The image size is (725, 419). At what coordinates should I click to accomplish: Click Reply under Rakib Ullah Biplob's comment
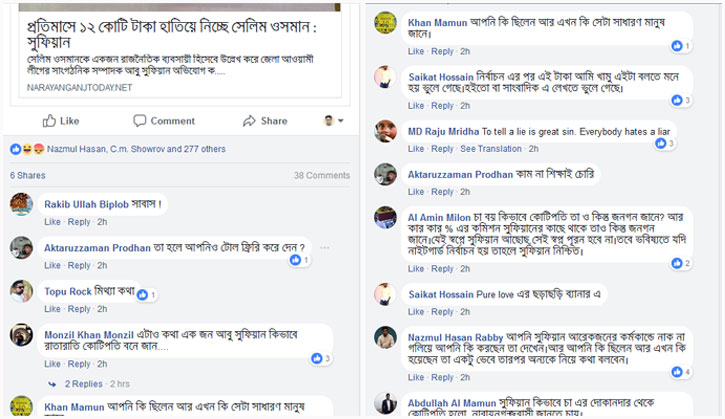coord(79,222)
